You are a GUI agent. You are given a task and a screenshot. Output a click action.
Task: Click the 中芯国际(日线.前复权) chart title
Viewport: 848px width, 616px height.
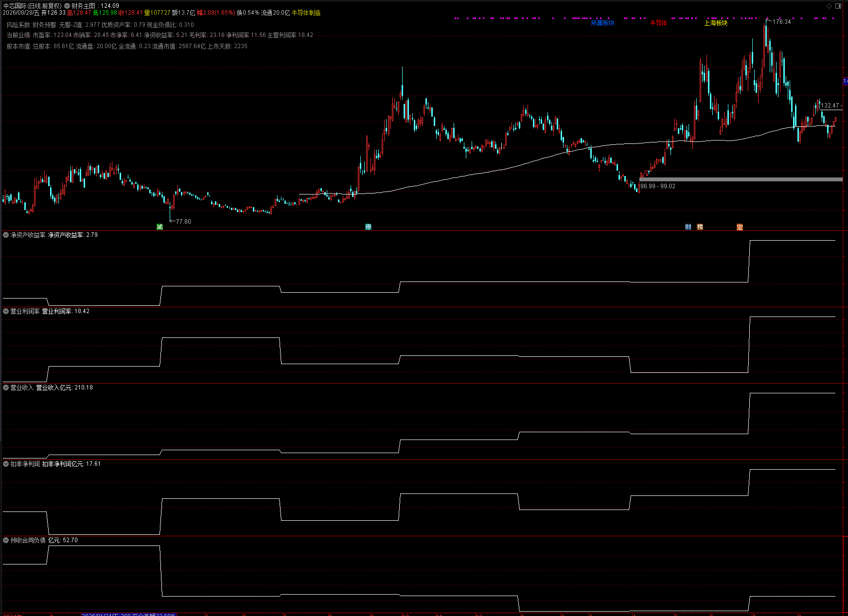(33, 6)
